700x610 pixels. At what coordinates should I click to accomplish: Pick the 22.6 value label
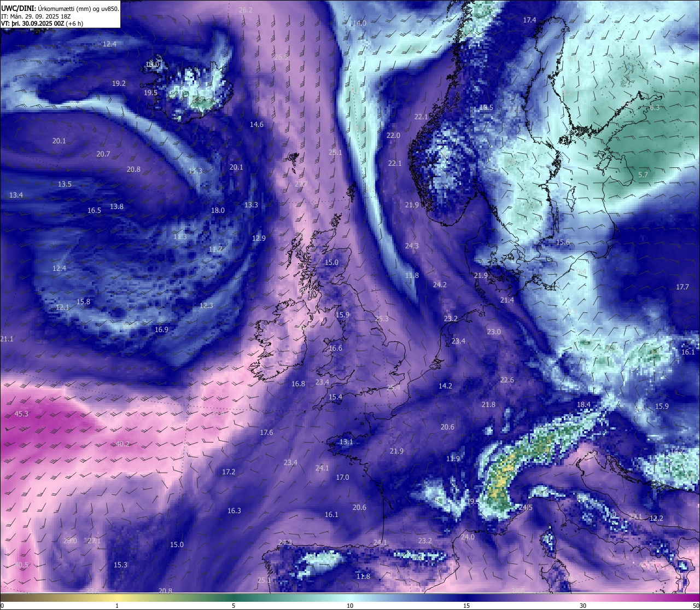click(507, 380)
